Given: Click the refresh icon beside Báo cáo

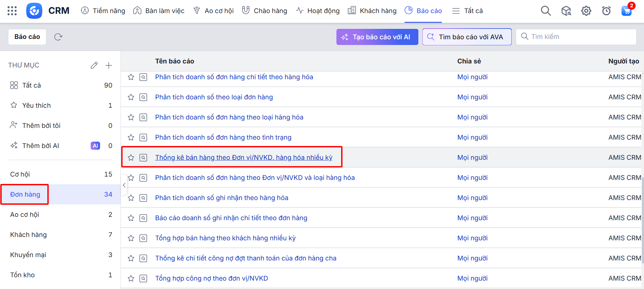Looking at the screenshot, I should pos(58,37).
